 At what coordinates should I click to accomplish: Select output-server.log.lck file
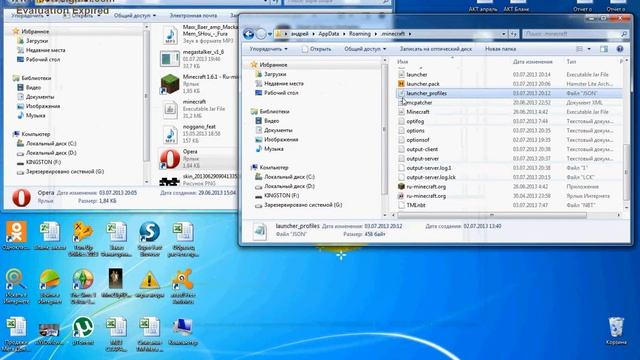click(431, 177)
